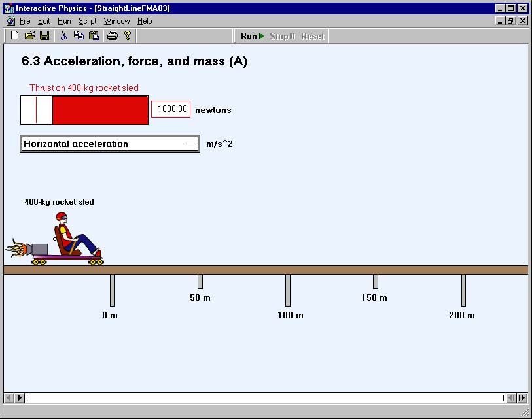Click the Help question mark icon
Screen dimensions: 532x419
coord(128,35)
